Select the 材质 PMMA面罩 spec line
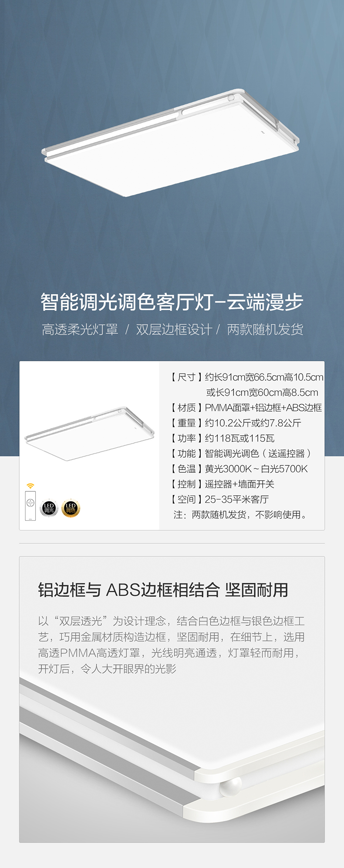 [x=246, y=408]
